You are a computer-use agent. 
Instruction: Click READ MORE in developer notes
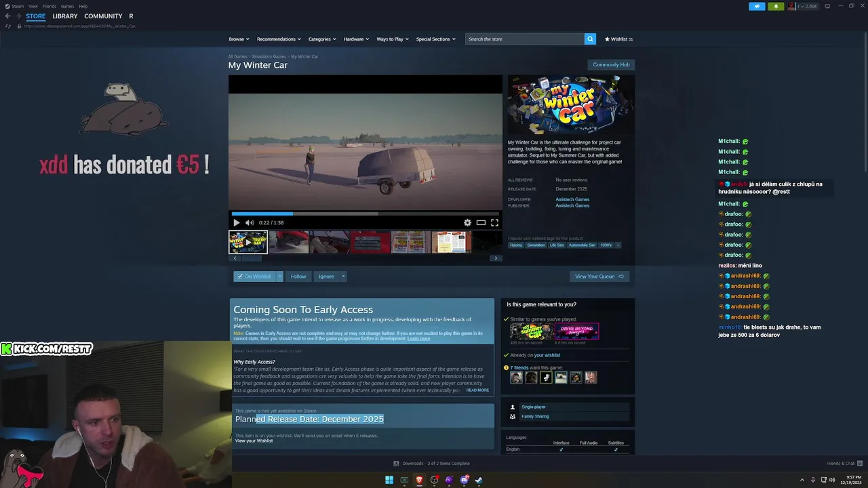477,390
